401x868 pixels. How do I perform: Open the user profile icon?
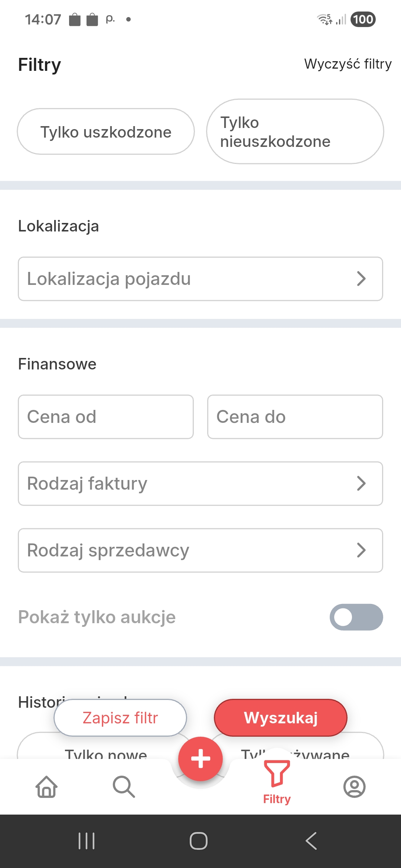tap(354, 786)
